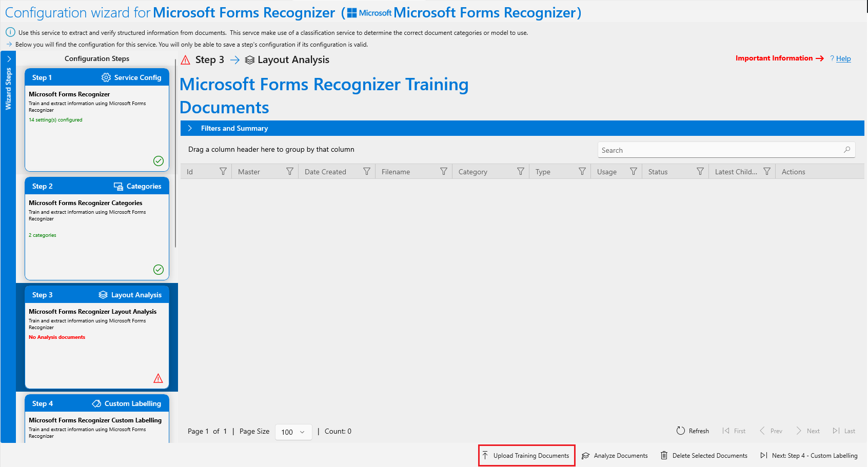Click the Service Config gear icon
Viewport: 868px width, 467px height.
(x=106, y=77)
